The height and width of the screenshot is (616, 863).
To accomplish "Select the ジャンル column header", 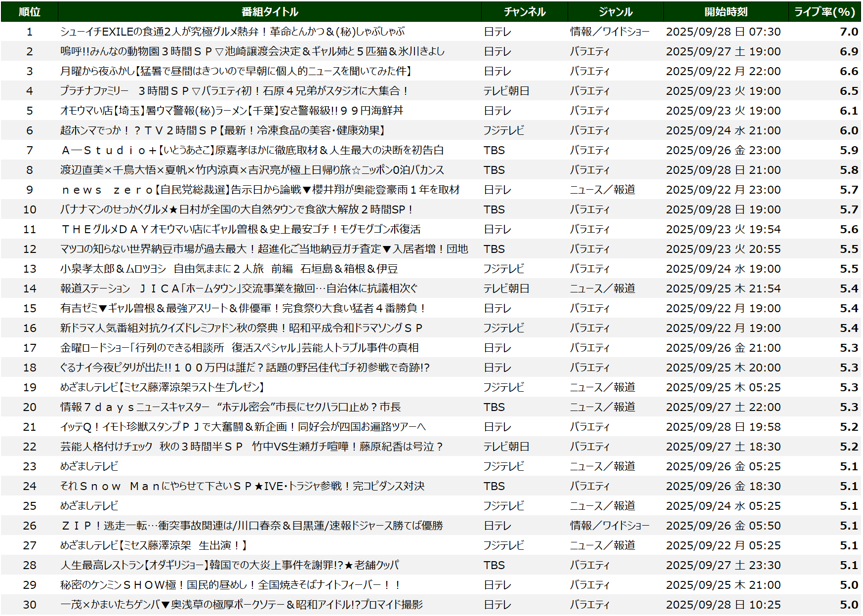I will pos(615,12).
